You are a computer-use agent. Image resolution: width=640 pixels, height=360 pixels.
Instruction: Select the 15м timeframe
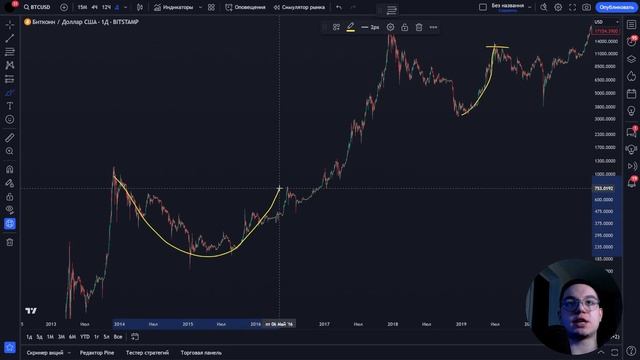(82, 7)
